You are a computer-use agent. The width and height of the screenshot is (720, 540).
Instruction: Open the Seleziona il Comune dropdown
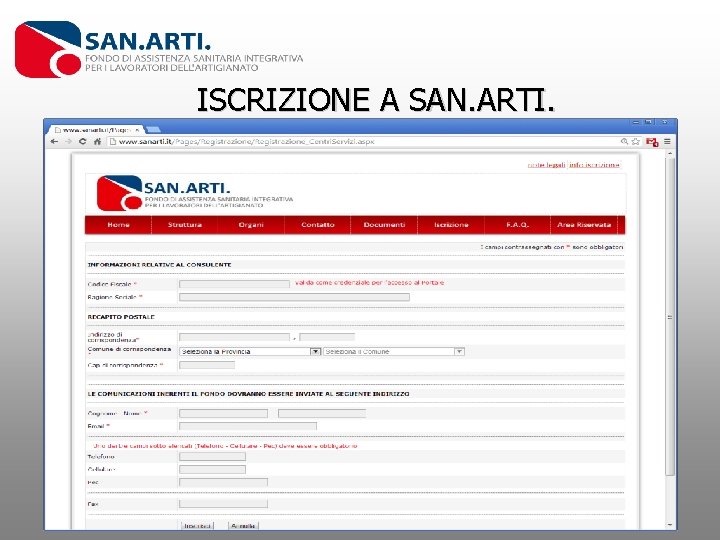394,352
